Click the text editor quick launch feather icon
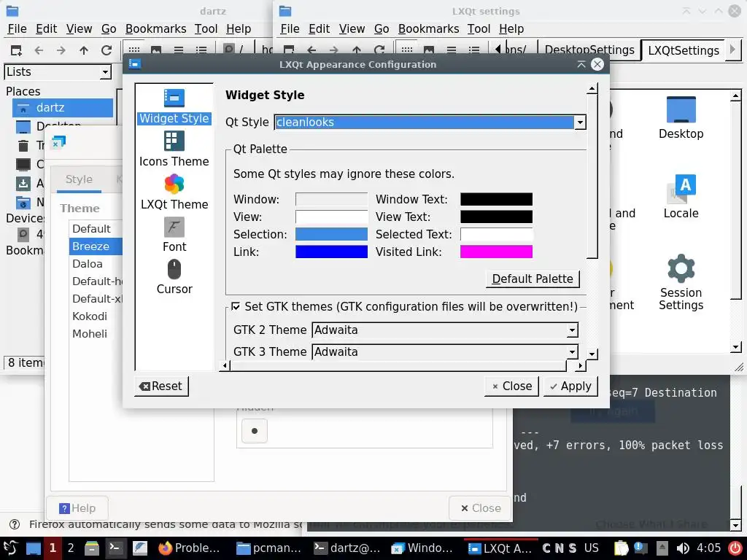Screen dimensions: 747x560 pyautogui.click(x=139, y=548)
